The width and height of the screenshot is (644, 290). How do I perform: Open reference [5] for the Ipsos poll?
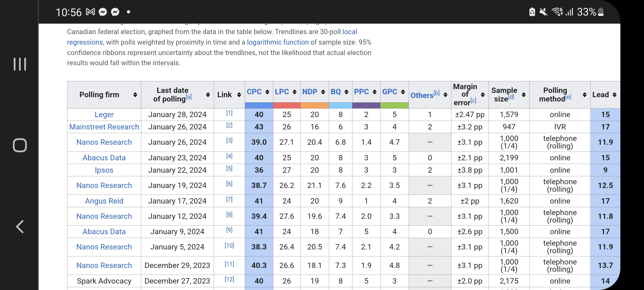[229, 168]
